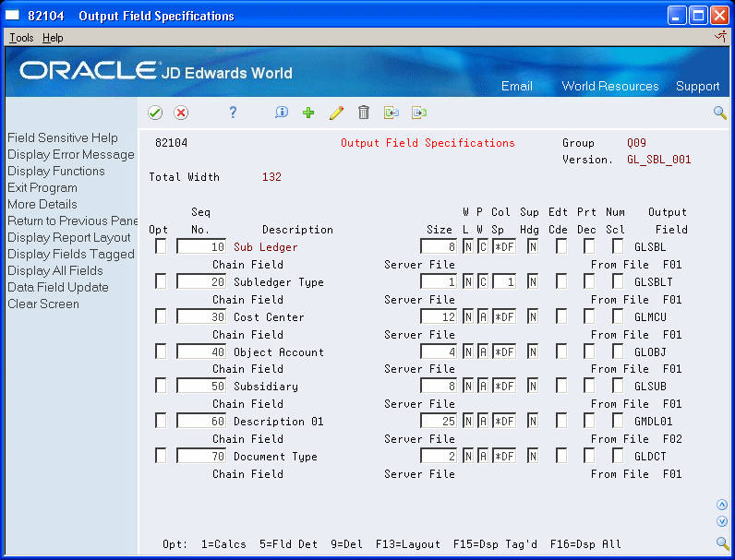Screen dimensions: 735x560
Task: Click the icon right of the menu bar
Action: pyautogui.click(x=720, y=37)
